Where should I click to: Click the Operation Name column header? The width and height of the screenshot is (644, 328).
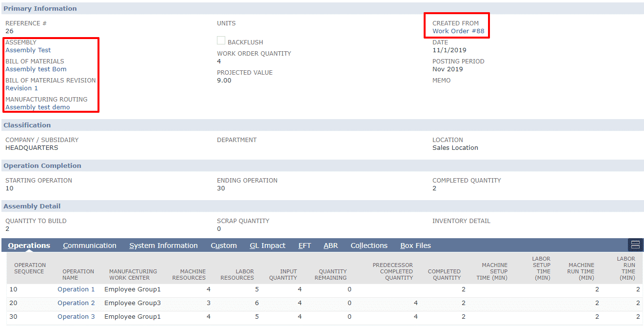[x=78, y=275]
